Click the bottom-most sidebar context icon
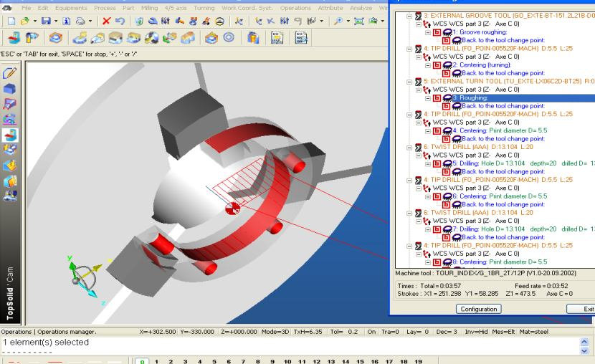Viewport: 595px width, 364px height. tap(9, 196)
